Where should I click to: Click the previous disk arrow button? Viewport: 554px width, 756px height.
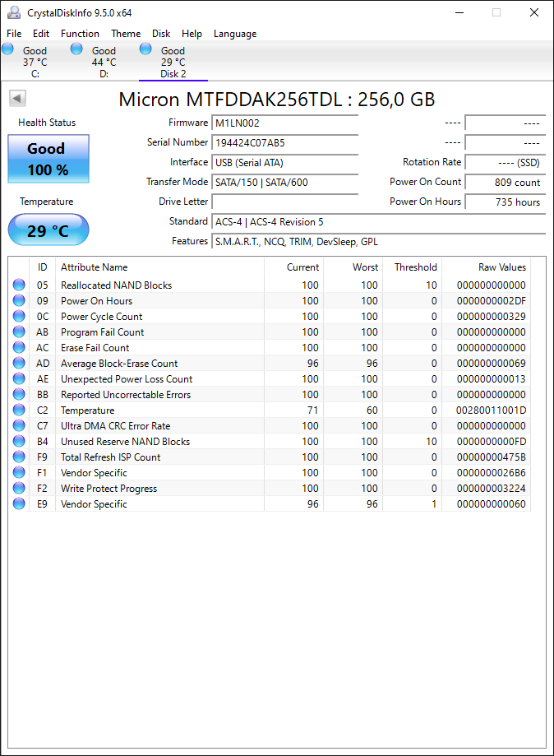point(17,99)
